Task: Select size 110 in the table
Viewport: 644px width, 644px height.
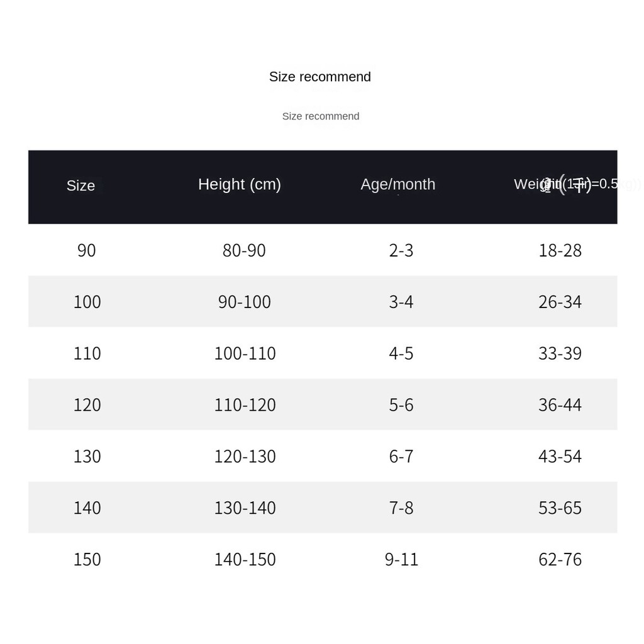Action: coord(87,353)
